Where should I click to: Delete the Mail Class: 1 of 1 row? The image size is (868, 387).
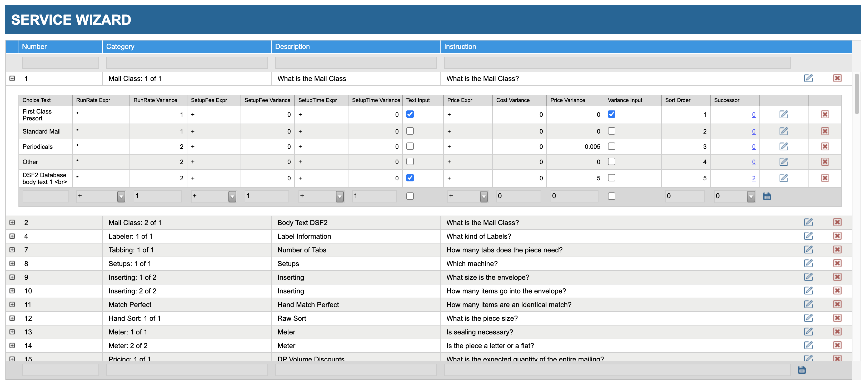[837, 78]
